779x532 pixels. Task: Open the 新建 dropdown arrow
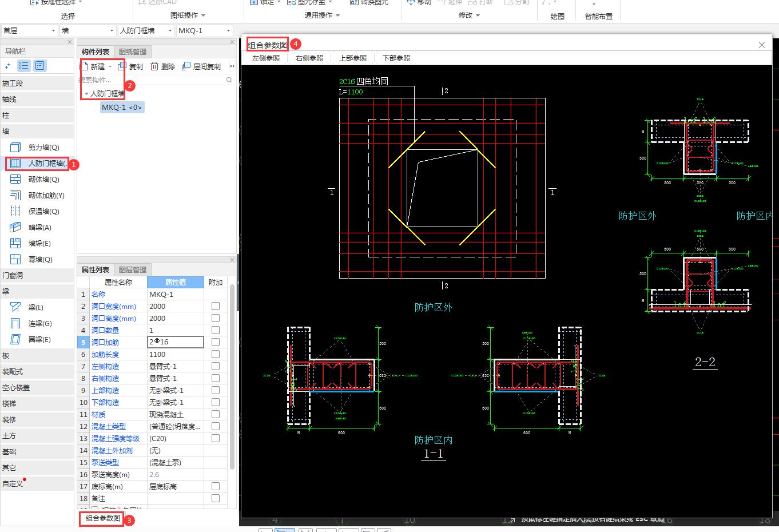tap(110, 67)
